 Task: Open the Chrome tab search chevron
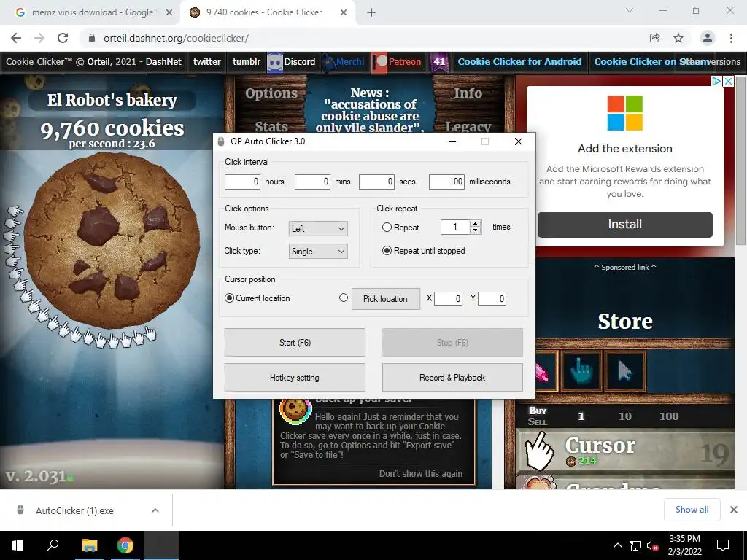tap(630, 10)
